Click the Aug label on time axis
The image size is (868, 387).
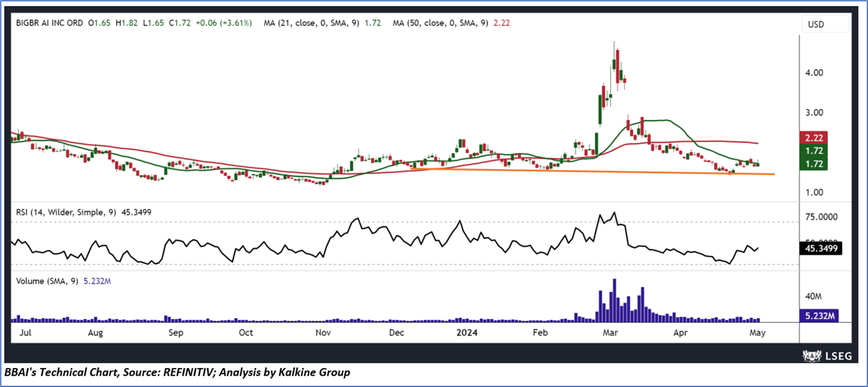click(x=95, y=333)
